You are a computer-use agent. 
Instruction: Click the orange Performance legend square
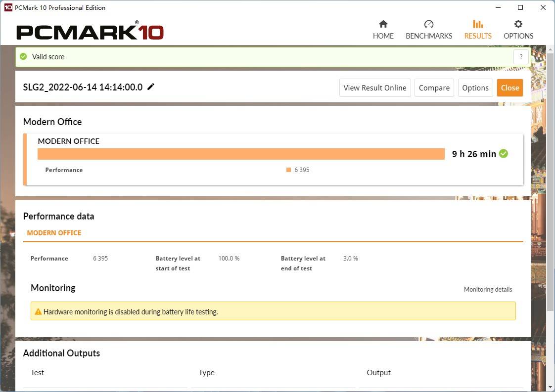click(x=288, y=170)
